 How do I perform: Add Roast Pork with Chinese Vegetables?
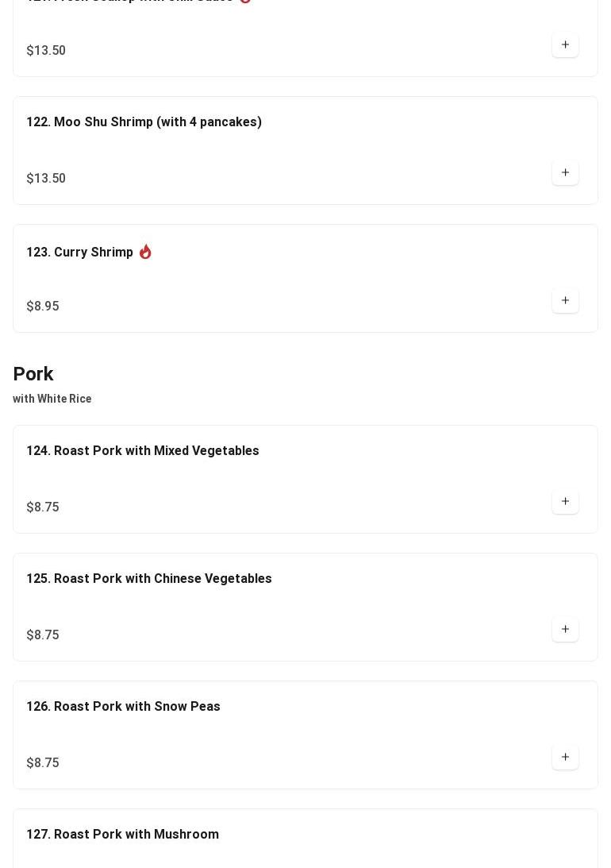565,629
